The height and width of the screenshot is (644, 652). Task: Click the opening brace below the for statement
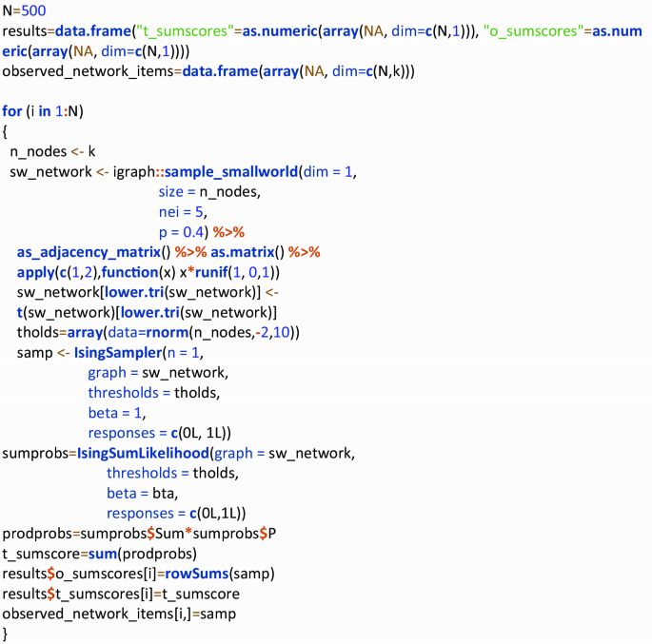pyautogui.click(x=5, y=131)
